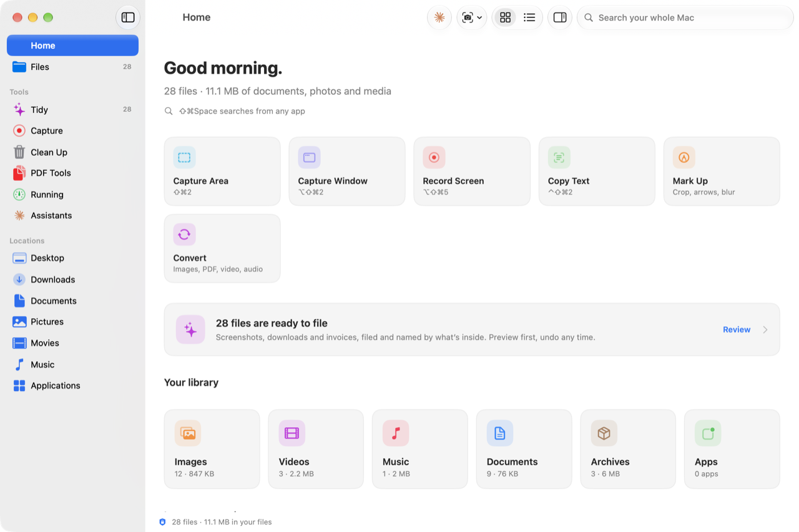
Task: Open the capture camera dropdown in toolbar
Action: pyautogui.click(x=472, y=17)
